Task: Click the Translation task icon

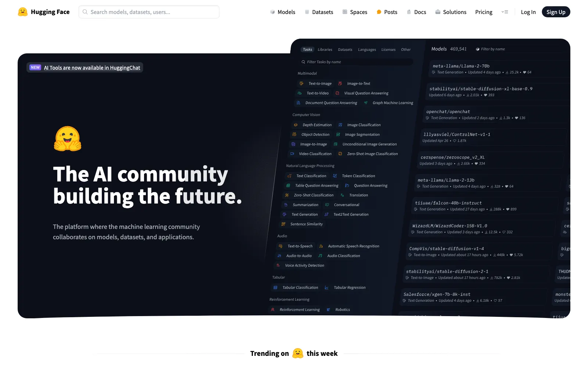Action: click(342, 195)
